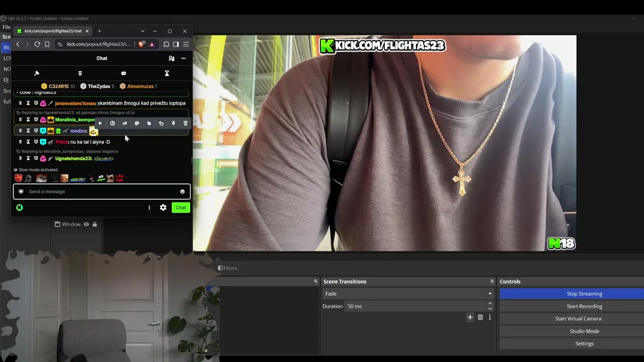
Task: Decrease the transition duration with the down arrow
Action: [x=490, y=309]
